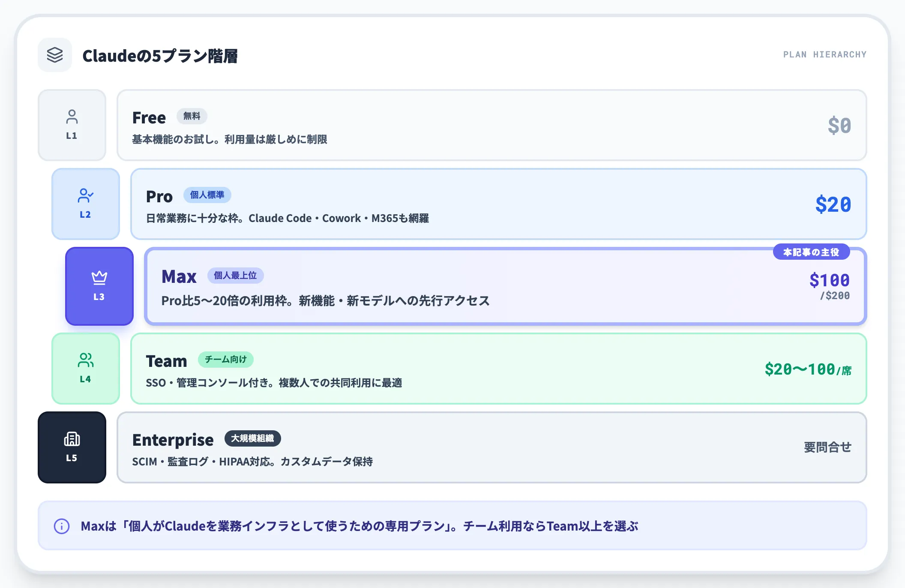This screenshot has width=905, height=588.
Task: Click the /$200 secondary price under Max
Action: (835, 296)
